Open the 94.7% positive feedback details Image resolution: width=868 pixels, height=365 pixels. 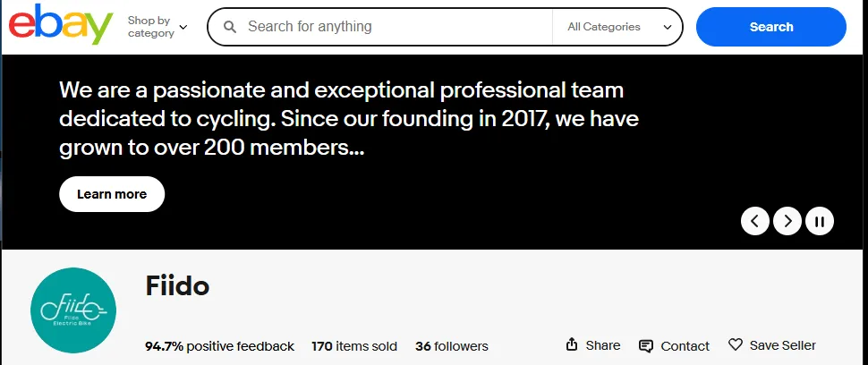(x=219, y=346)
